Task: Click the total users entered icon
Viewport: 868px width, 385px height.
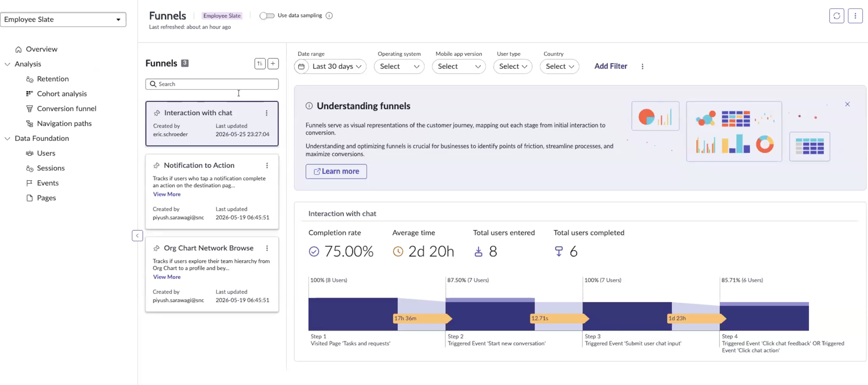Action: tap(478, 252)
